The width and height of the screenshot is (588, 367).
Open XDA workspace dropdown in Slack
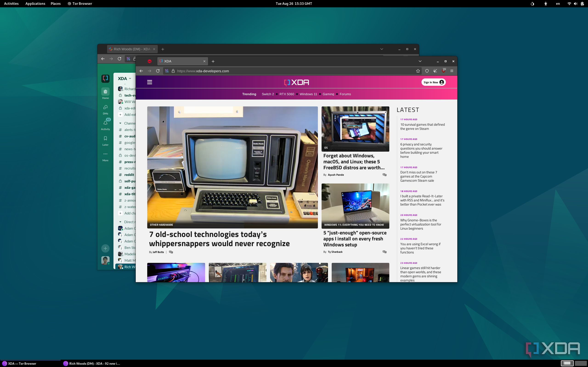click(124, 78)
